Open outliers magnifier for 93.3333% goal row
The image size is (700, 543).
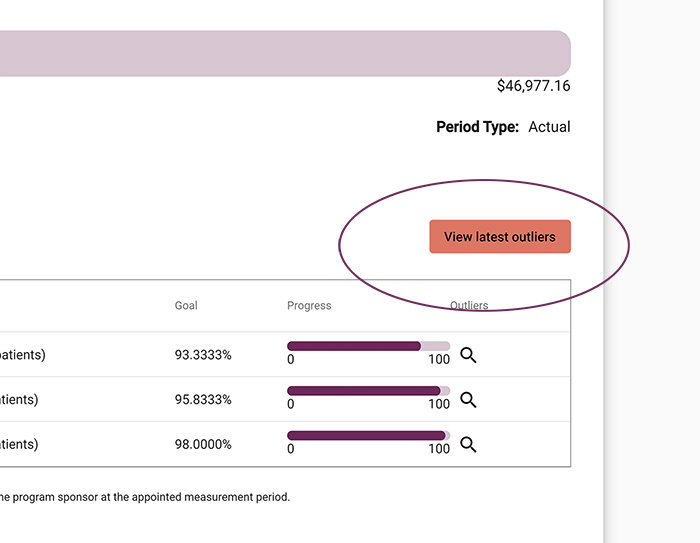click(x=468, y=354)
